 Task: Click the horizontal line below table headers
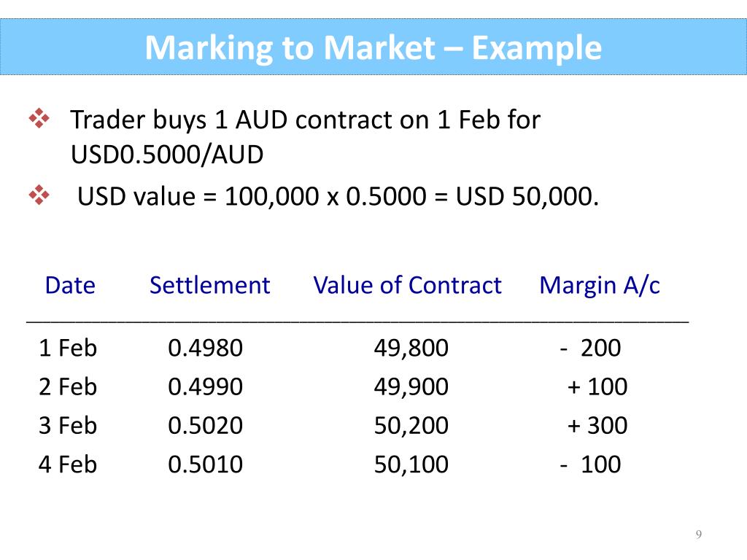pyautogui.click(x=357, y=322)
